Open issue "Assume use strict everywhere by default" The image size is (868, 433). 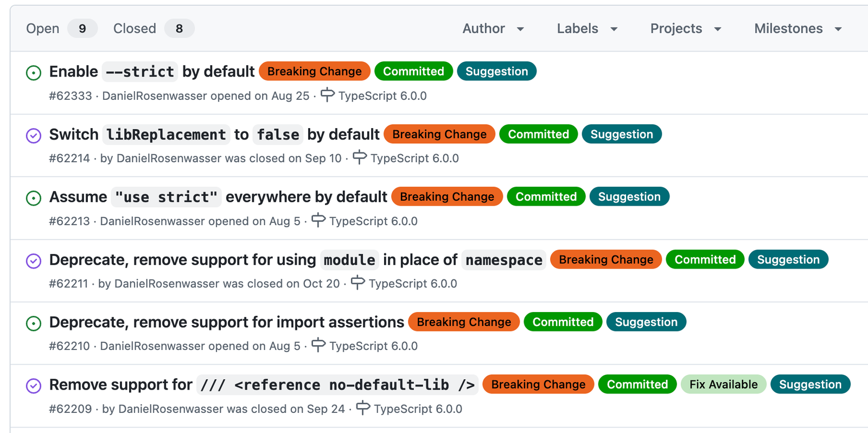click(x=218, y=197)
